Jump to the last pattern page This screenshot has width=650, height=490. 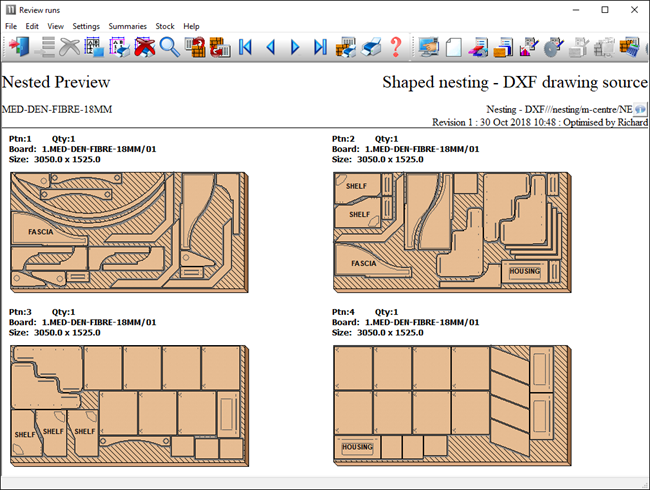[320, 47]
